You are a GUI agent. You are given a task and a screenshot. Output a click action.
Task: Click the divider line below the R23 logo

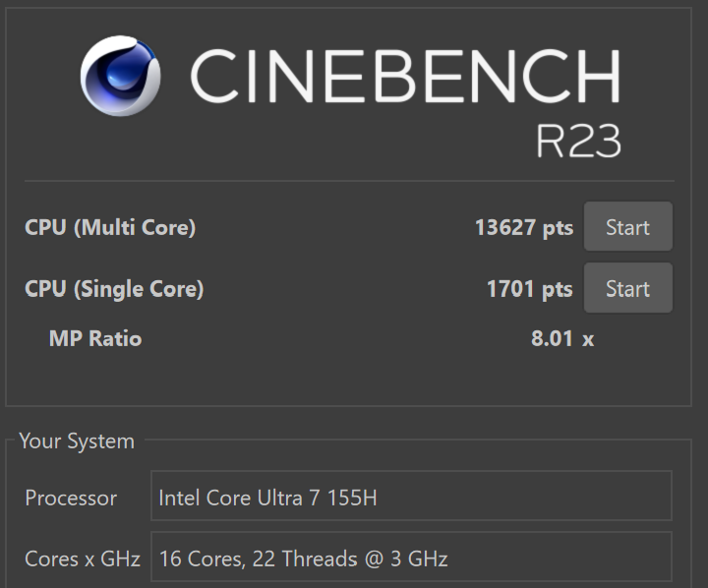[x=349, y=181]
